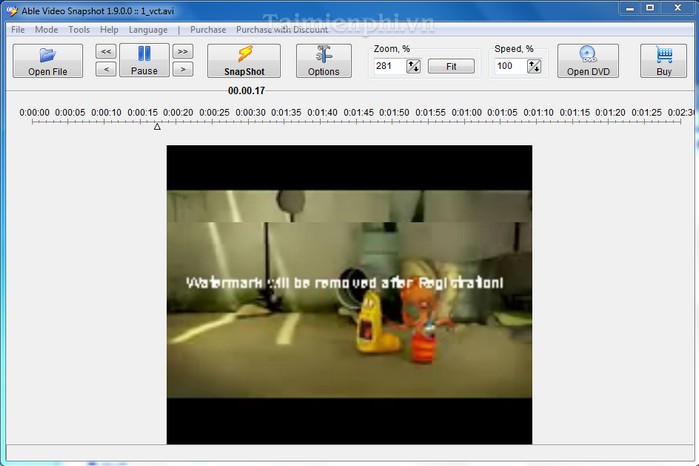Take a SnapShot with the lightning button
The height and width of the screenshot is (466, 699).
pos(244,61)
